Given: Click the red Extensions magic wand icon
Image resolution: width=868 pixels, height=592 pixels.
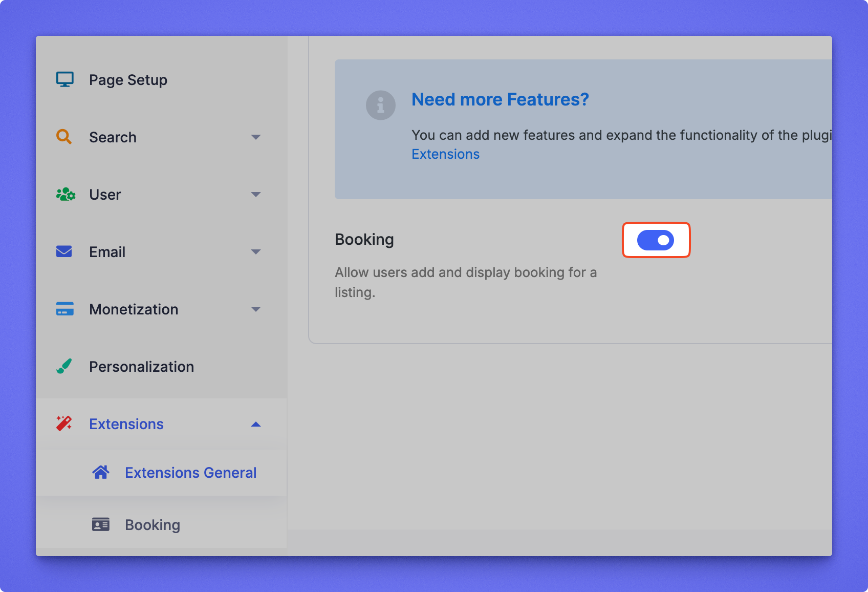Looking at the screenshot, I should [64, 424].
